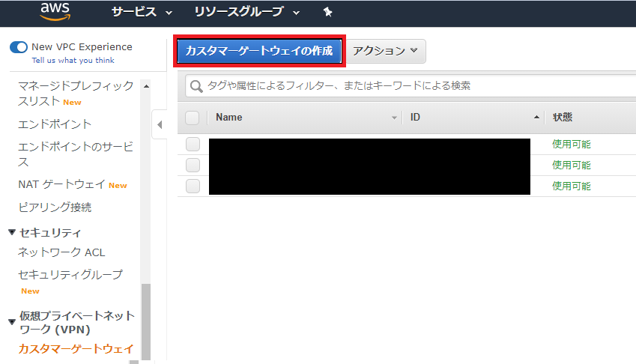Viewport: 636px width, 364px height.
Task: Open セキュリティグループ in sidebar
Action: point(70,274)
